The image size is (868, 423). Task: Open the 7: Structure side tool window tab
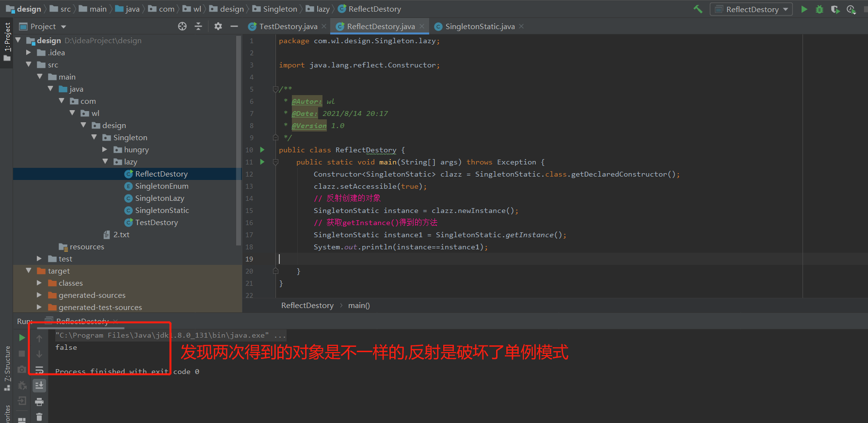pyautogui.click(x=7, y=369)
